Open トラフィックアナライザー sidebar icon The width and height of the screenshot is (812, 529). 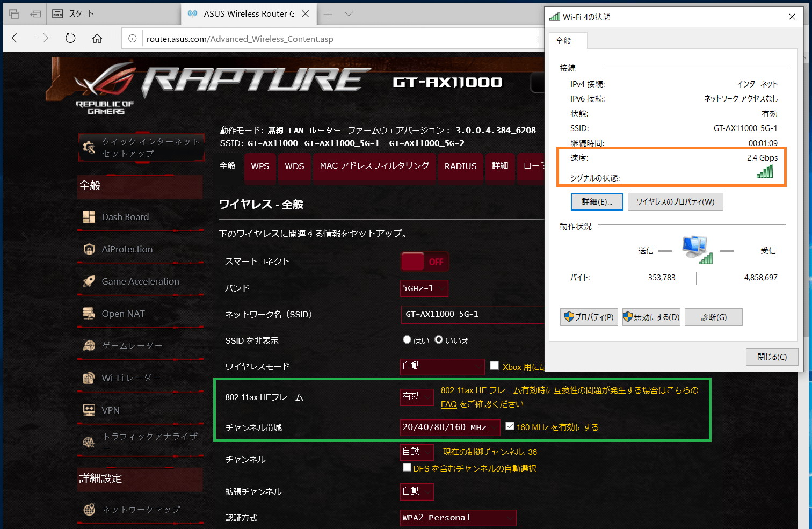click(x=89, y=442)
